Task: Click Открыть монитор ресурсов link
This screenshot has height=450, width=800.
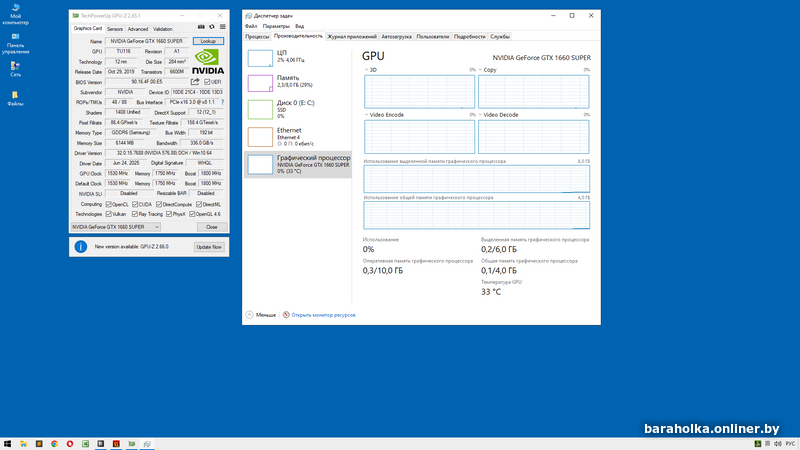Action: pyautogui.click(x=323, y=315)
